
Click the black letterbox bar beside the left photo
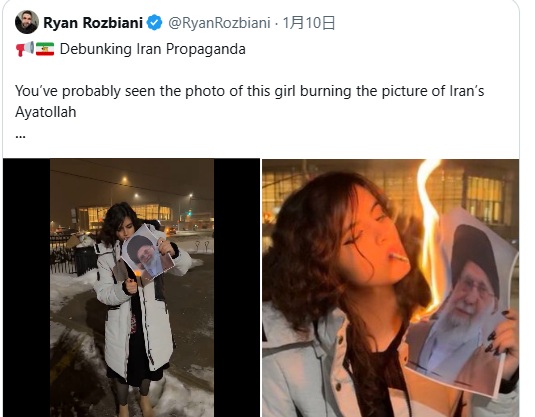pos(27,288)
